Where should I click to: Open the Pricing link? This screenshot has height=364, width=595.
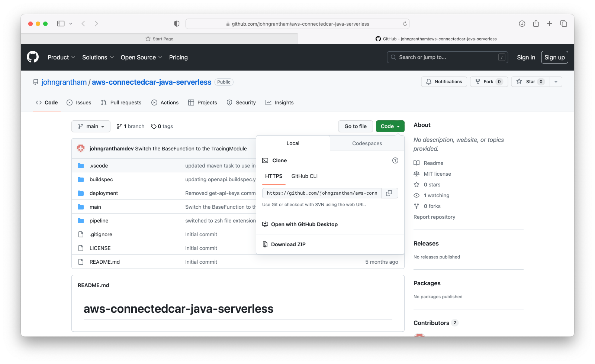pos(178,57)
